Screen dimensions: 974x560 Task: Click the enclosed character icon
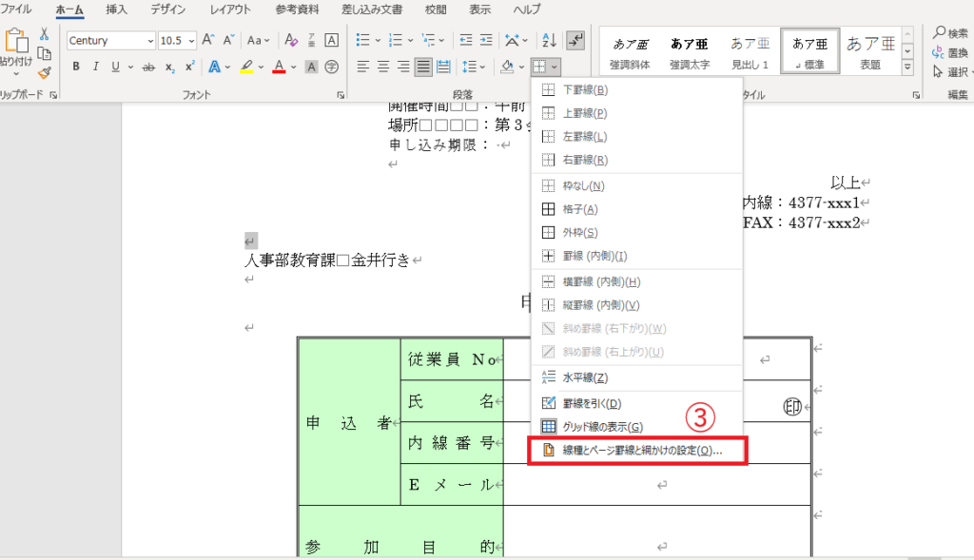pyautogui.click(x=332, y=68)
